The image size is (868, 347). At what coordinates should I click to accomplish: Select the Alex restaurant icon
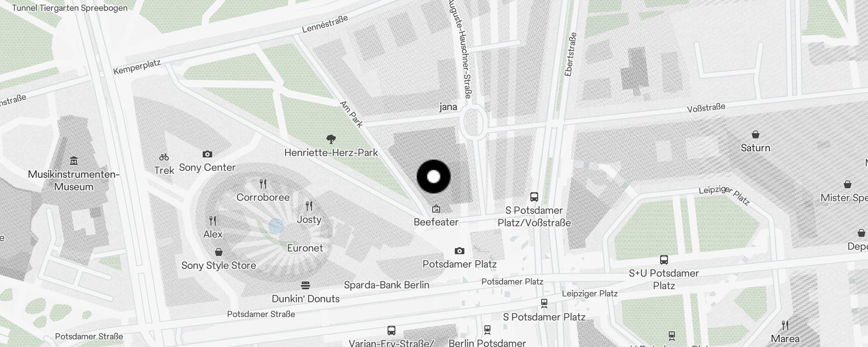point(213,221)
